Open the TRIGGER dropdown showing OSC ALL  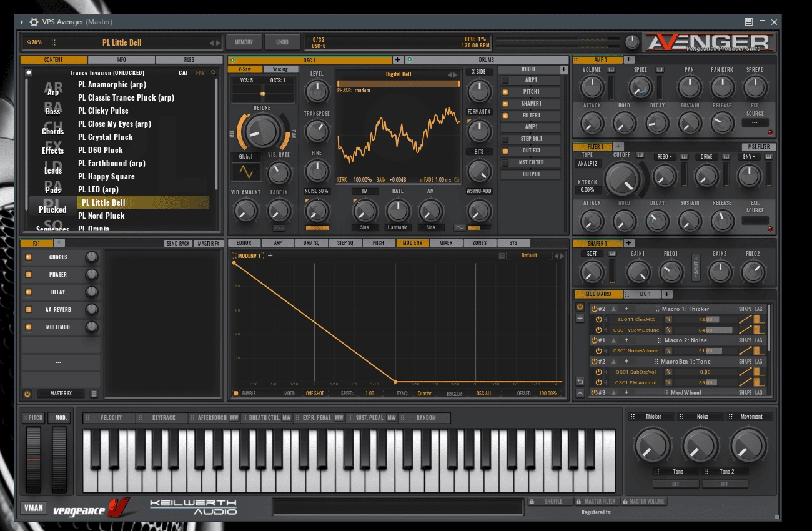pos(484,394)
